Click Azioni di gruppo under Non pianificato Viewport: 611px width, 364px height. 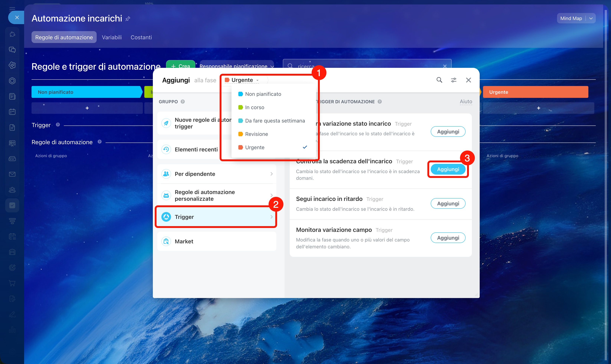pos(51,156)
